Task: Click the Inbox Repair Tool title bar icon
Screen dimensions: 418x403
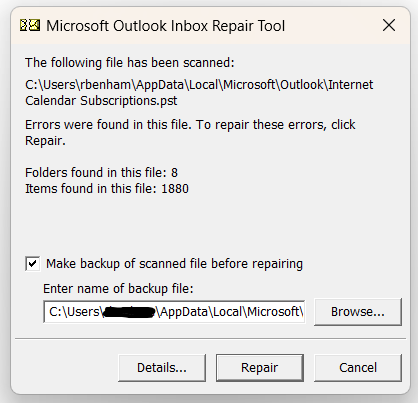Action: (30, 25)
